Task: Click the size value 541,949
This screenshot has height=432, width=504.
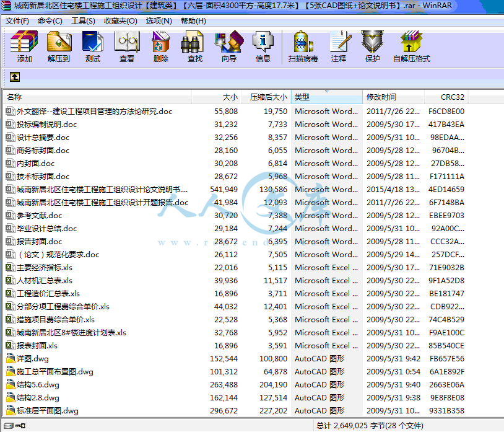Action: [x=224, y=190]
